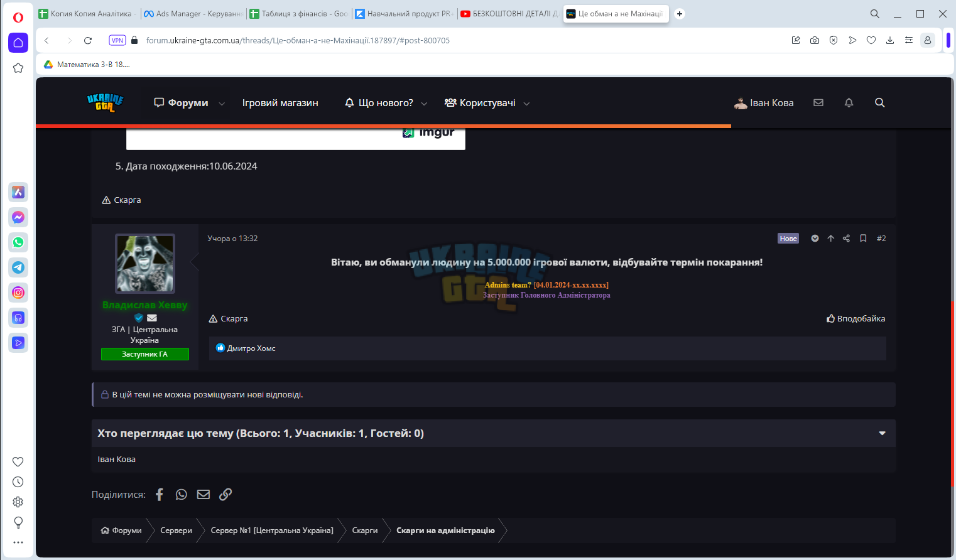The height and width of the screenshot is (560, 956).
Task: Open Іван Кова in viewers list
Action: pos(117,460)
